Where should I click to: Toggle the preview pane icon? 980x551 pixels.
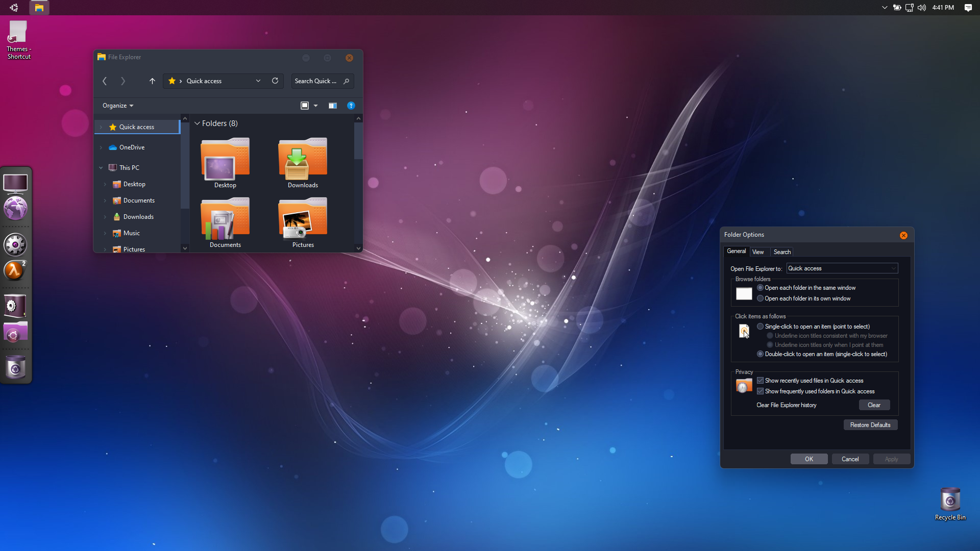coord(333,106)
